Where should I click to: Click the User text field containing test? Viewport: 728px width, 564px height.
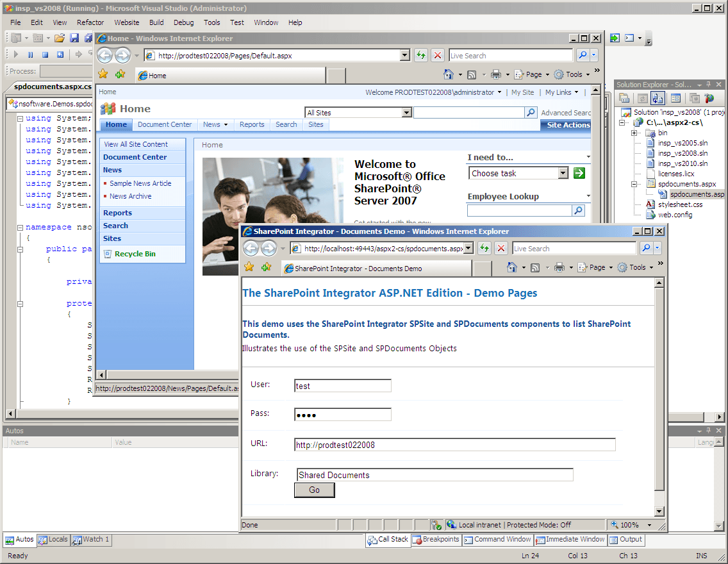point(343,386)
